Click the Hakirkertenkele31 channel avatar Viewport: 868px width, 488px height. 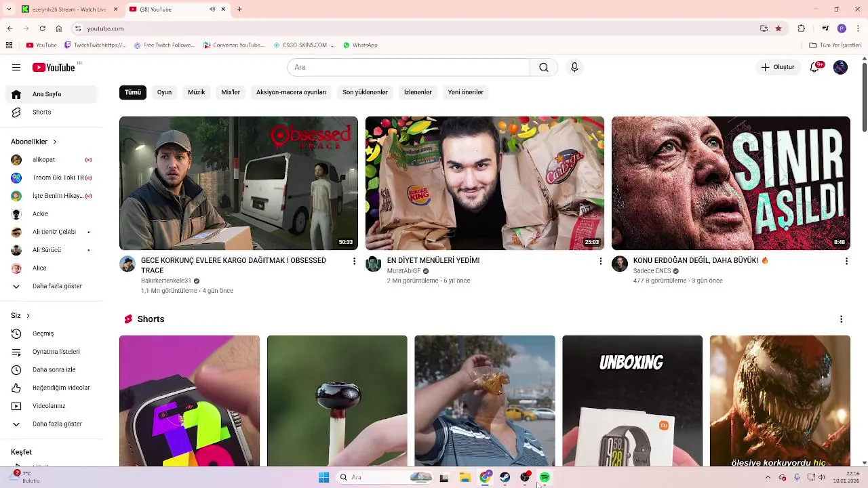[x=127, y=264]
